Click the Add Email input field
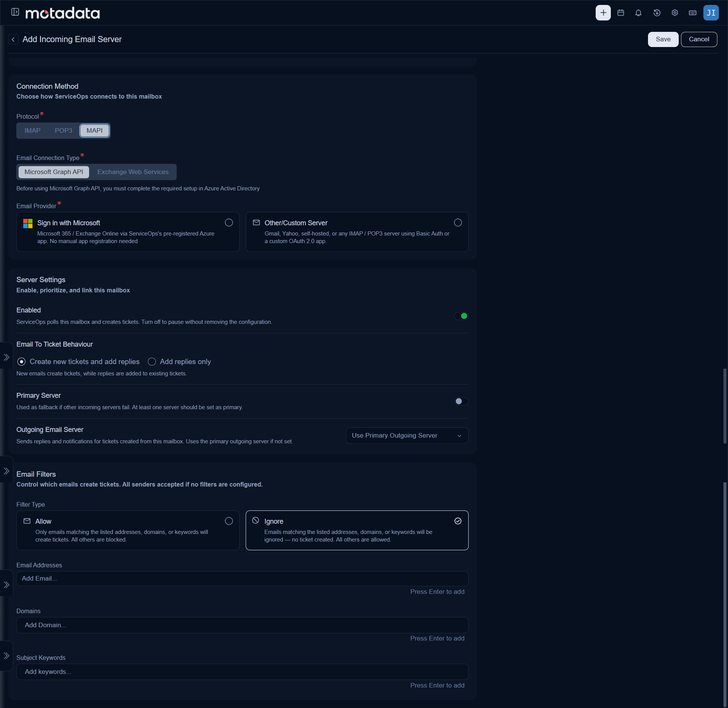The width and height of the screenshot is (728, 708). (x=242, y=579)
